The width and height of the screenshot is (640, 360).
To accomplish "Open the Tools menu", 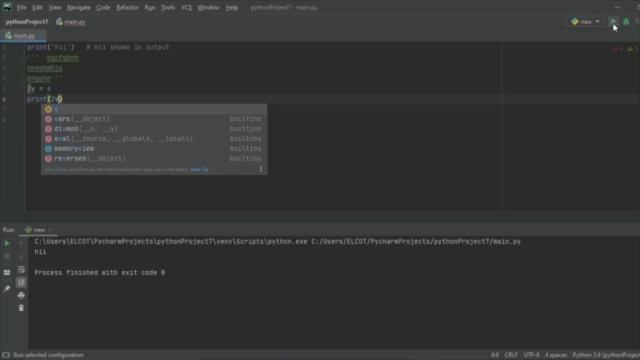I will coord(168,7).
